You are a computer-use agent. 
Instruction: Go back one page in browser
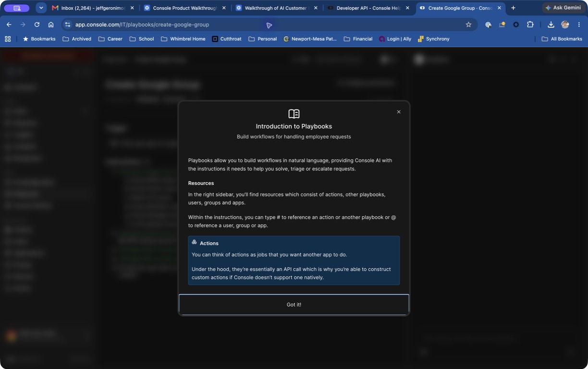(x=9, y=25)
